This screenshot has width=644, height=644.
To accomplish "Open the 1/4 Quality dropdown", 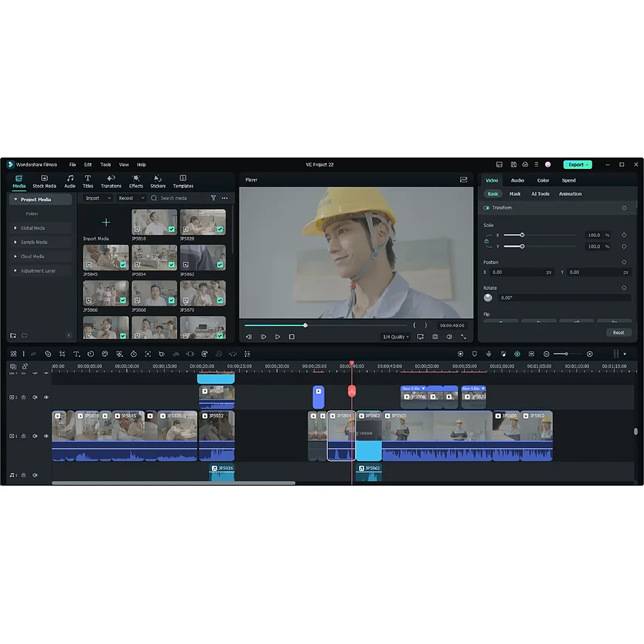I will pos(396,337).
